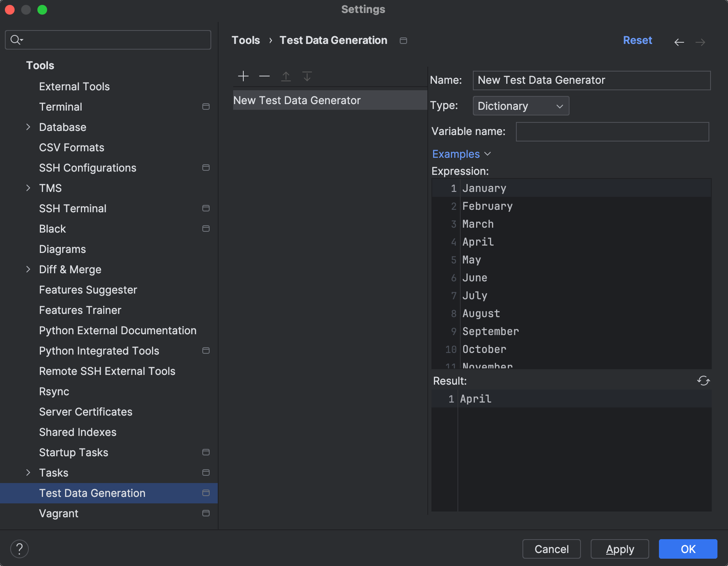Move the generator down in the list
Viewport: 728px width, 566px height.
(307, 76)
